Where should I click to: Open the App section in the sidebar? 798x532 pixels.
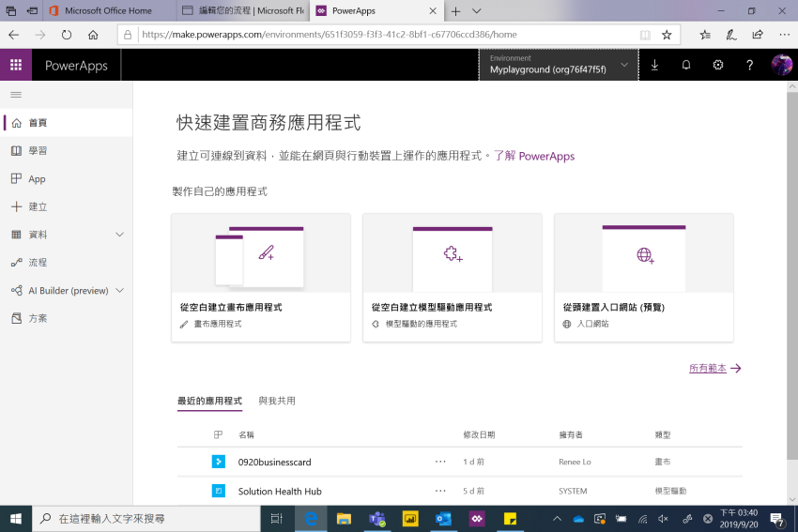click(x=66, y=178)
